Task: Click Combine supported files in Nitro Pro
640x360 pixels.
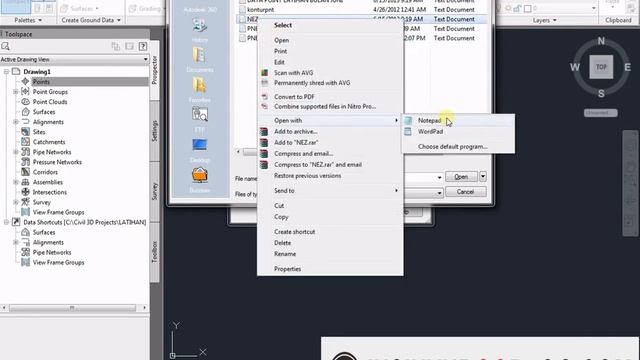Action: pyautogui.click(x=330, y=107)
